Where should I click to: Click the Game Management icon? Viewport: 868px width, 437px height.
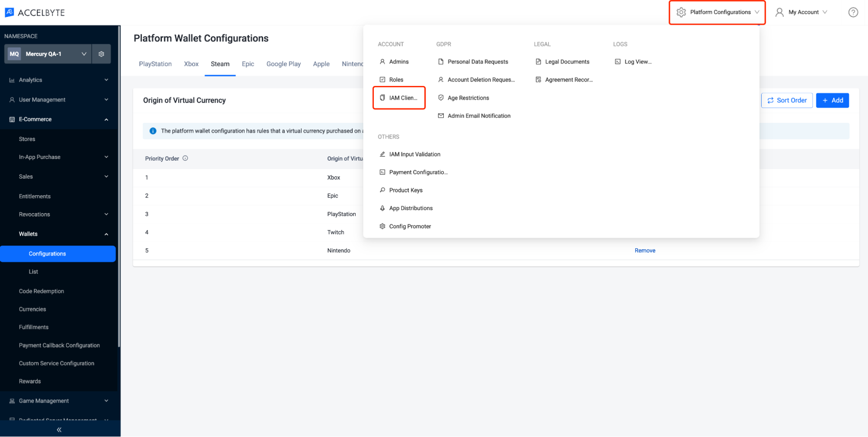point(12,401)
